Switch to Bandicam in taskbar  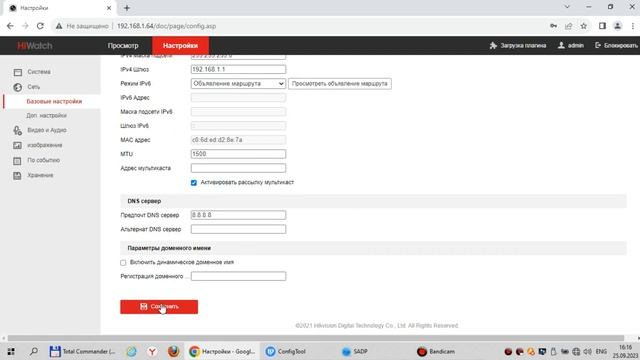coord(436,351)
